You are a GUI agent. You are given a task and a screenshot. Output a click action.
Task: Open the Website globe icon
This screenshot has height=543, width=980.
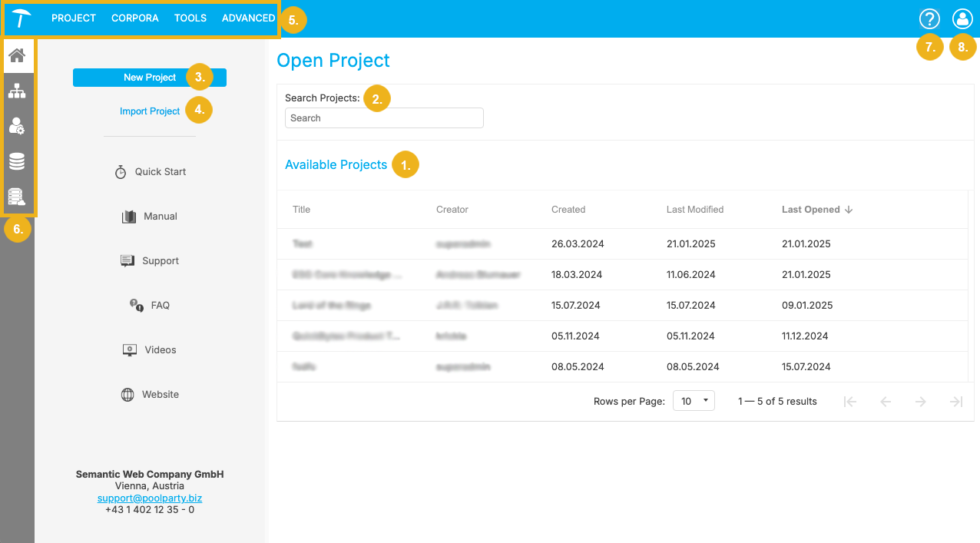pyautogui.click(x=130, y=394)
